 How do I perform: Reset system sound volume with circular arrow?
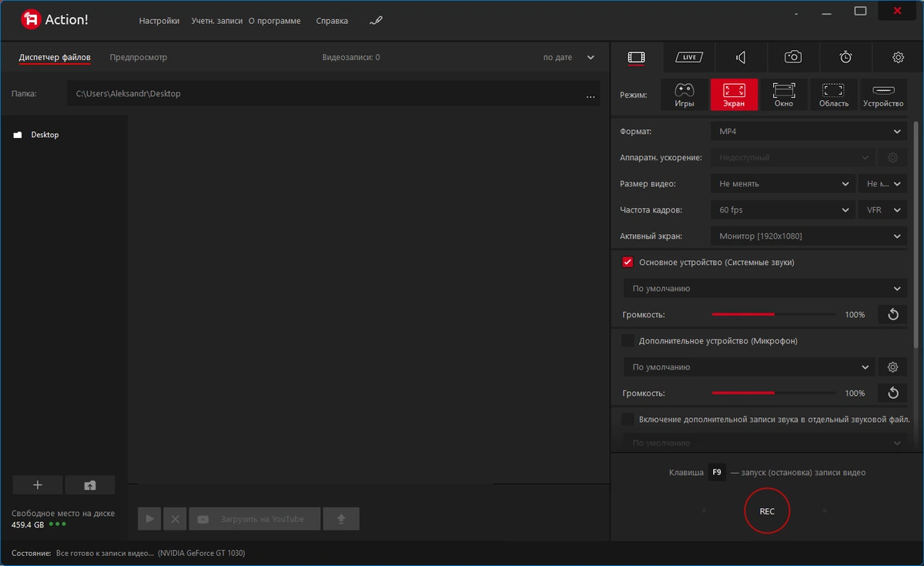point(893,314)
